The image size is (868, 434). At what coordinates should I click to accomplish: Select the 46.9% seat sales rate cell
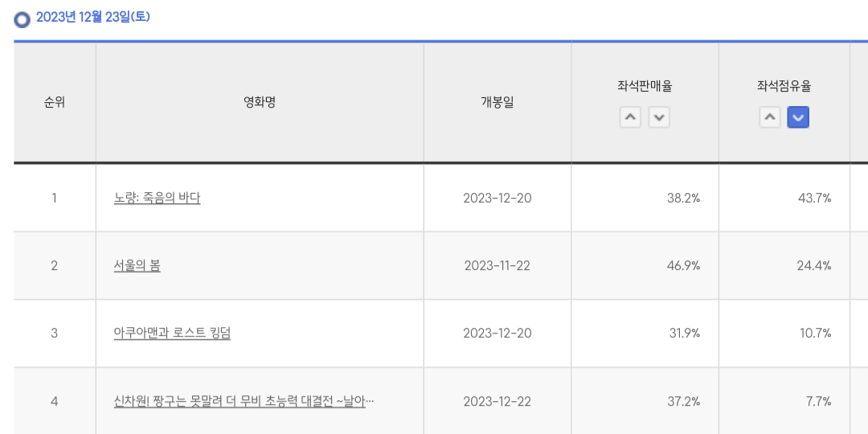tap(683, 265)
